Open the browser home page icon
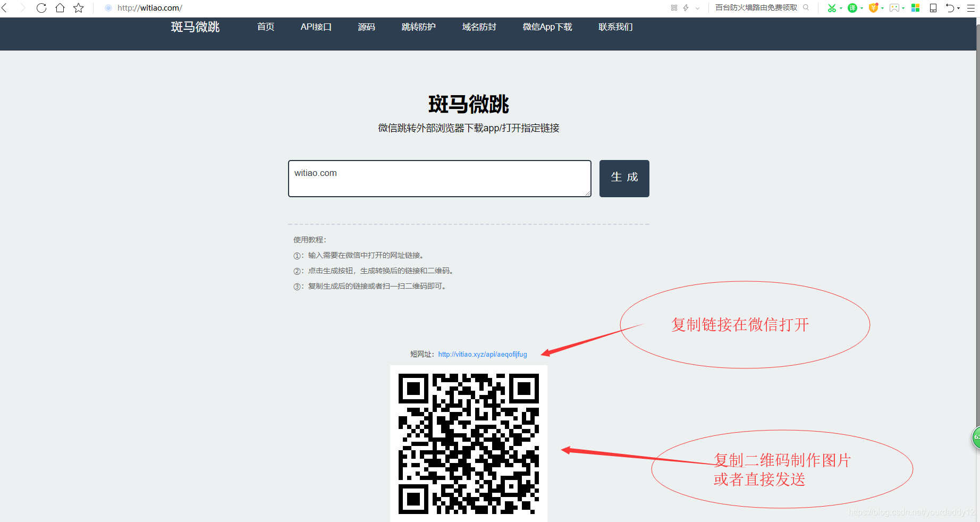Image resolution: width=980 pixels, height=522 pixels. point(60,8)
